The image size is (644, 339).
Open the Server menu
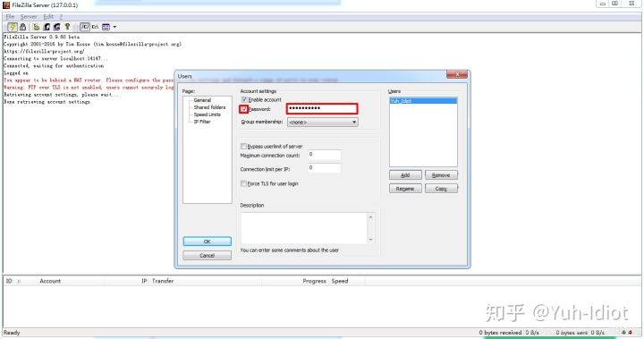(29, 16)
